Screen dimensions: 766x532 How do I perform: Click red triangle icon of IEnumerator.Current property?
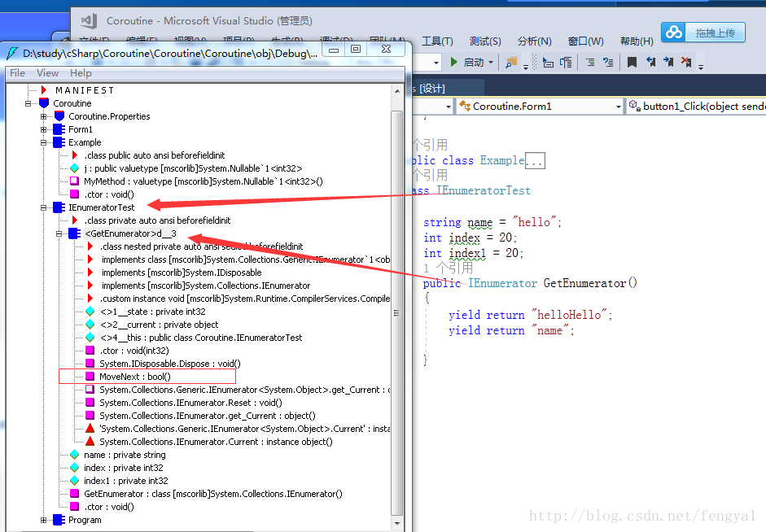pos(90,441)
